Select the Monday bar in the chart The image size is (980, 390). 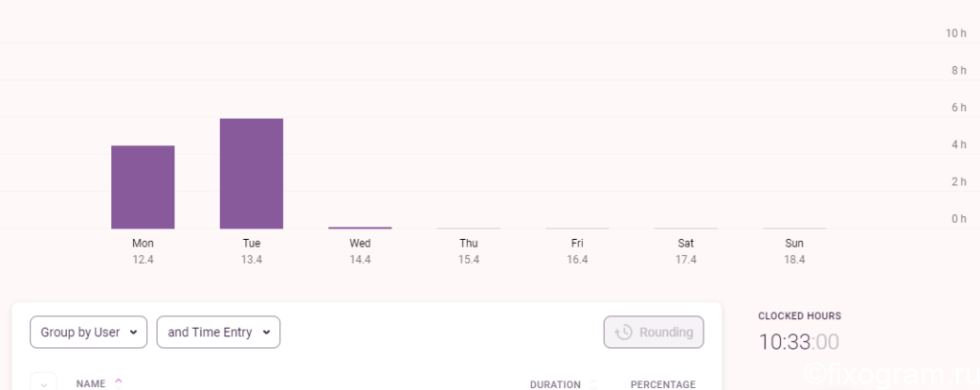144,187
